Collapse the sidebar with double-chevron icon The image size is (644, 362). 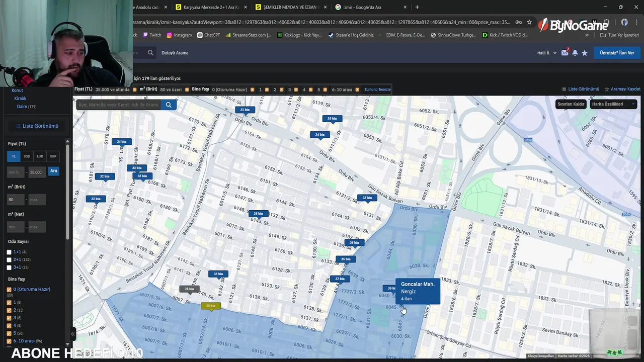click(72, 333)
